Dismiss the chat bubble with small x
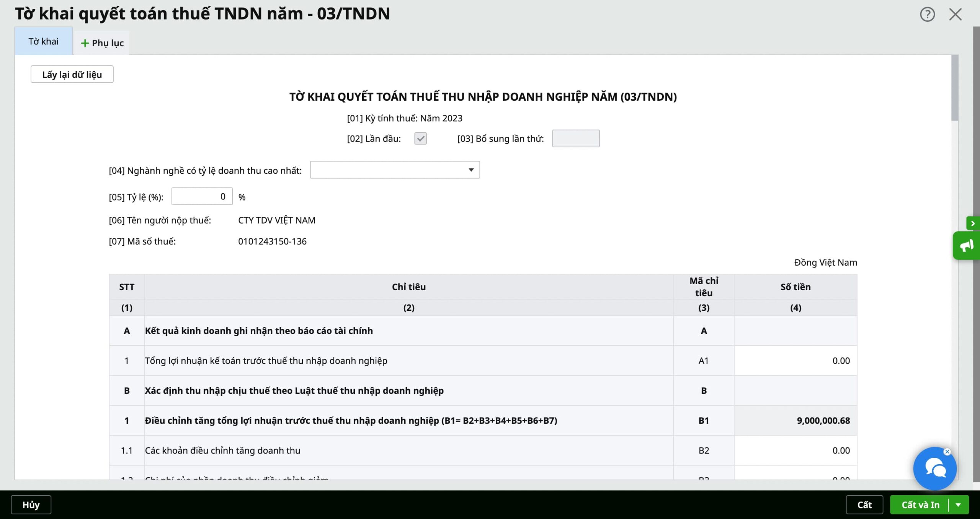980x519 pixels. [x=947, y=452]
